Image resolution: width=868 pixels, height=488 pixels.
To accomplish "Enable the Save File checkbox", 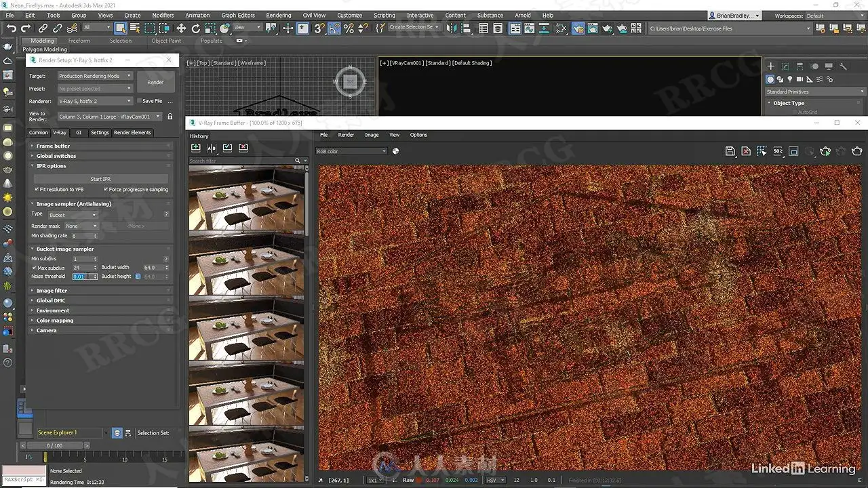I will [x=139, y=101].
